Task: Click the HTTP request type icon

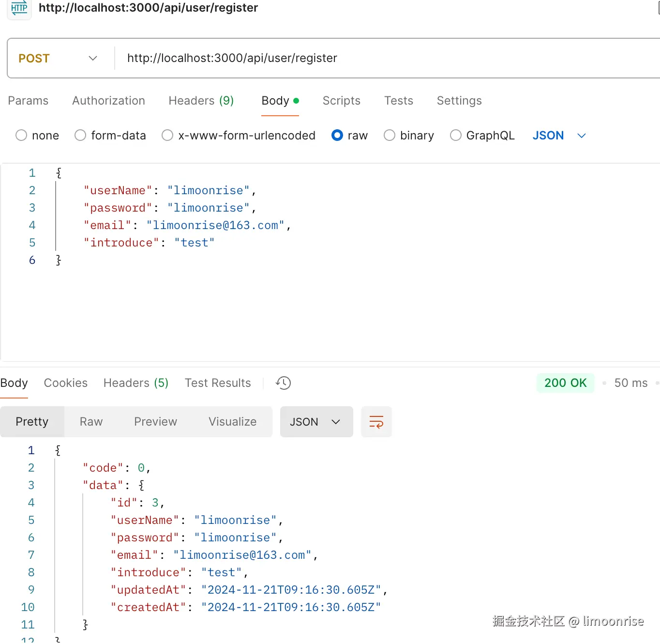Action: pos(19,8)
